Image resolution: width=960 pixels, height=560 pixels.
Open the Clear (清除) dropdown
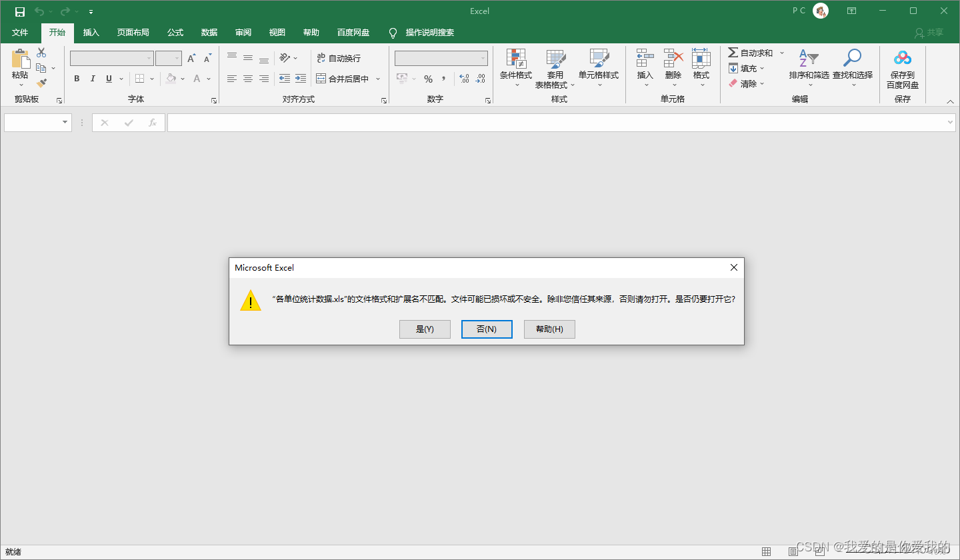pyautogui.click(x=747, y=83)
